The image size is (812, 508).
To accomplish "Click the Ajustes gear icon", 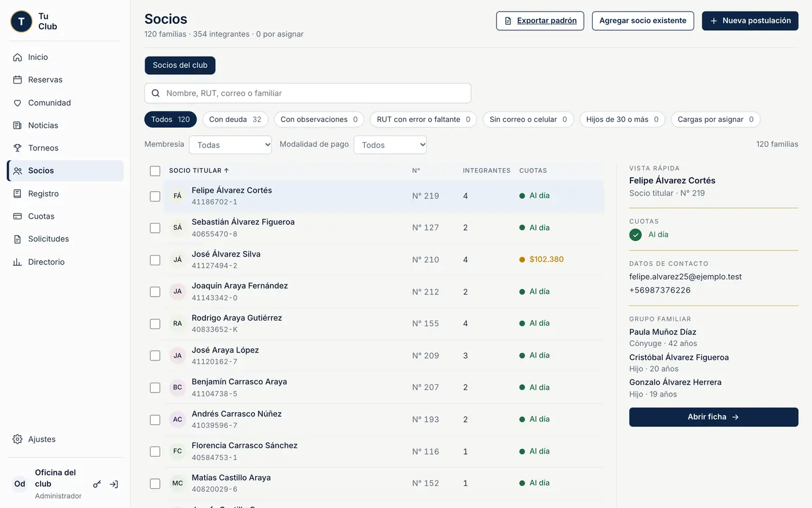I will [17, 439].
